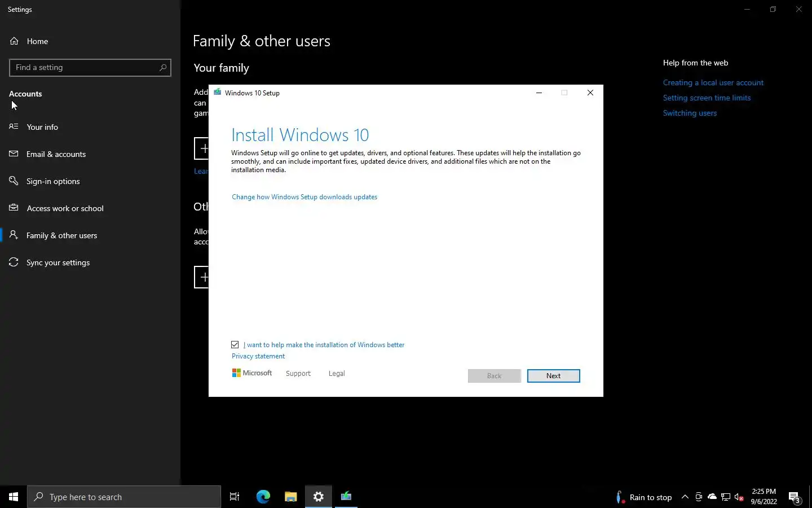Open Setting screen time limits help link
812x508 pixels.
click(x=707, y=98)
